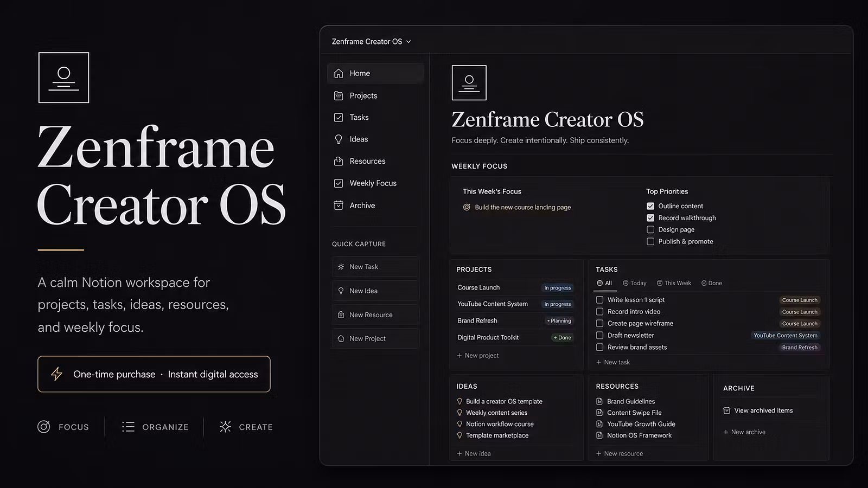Add a new idea in Ideas panel

(474, 453)
